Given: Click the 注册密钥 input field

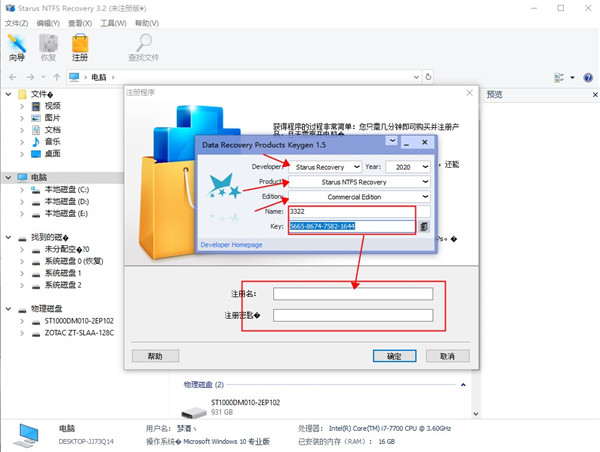Looking at the screenshot, I should [353, 315].
